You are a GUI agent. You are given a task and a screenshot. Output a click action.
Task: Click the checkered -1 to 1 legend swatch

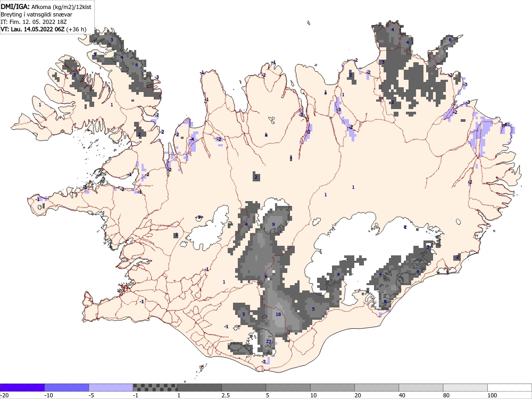(x=155, y=387)
